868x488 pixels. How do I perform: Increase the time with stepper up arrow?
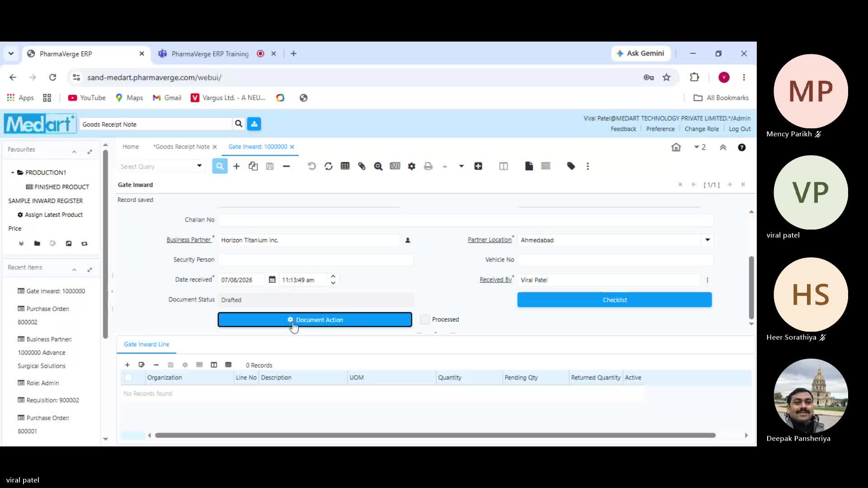(x=333, y=276)
